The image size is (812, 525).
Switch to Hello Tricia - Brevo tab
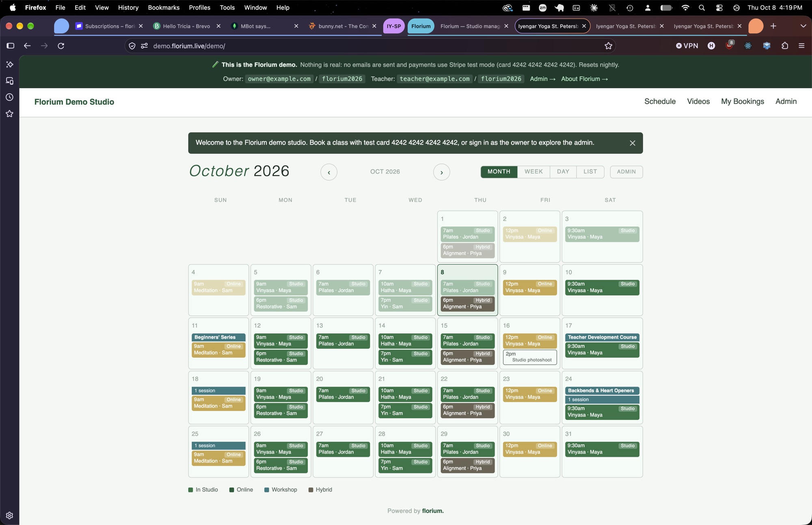186,26
